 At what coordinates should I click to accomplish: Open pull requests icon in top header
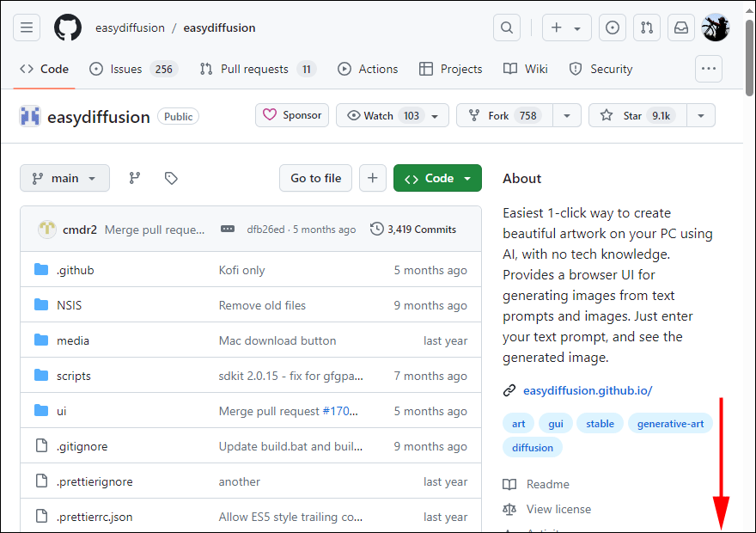(x=647, y=28)
